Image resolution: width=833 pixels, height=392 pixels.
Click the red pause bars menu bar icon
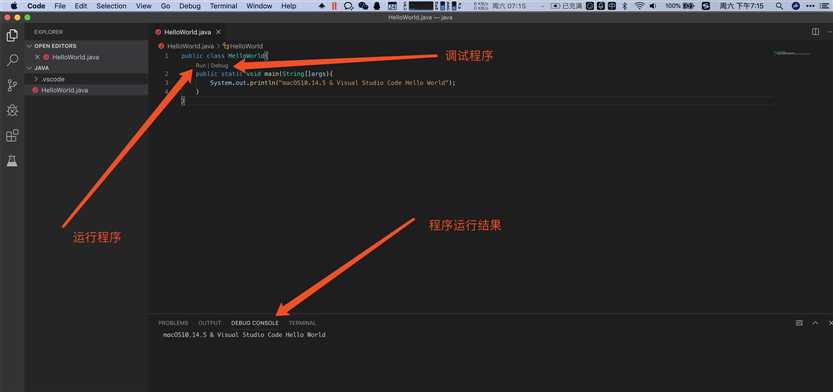click(334, 6)
